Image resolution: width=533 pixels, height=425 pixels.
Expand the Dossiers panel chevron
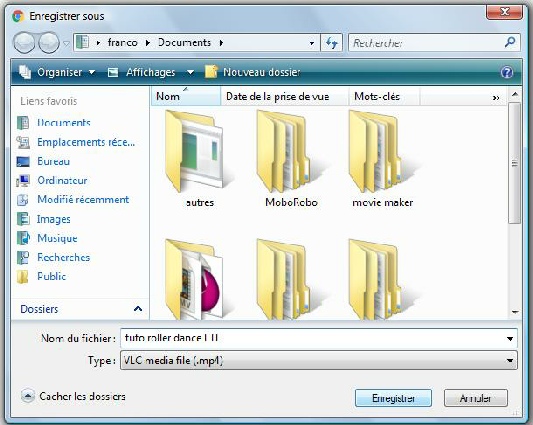point(138,309)
